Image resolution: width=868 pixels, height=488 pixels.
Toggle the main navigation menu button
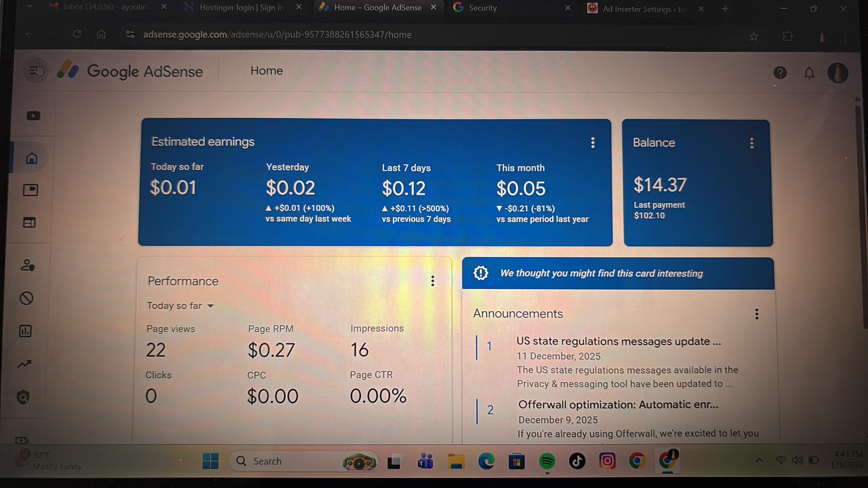coord(36,70)
